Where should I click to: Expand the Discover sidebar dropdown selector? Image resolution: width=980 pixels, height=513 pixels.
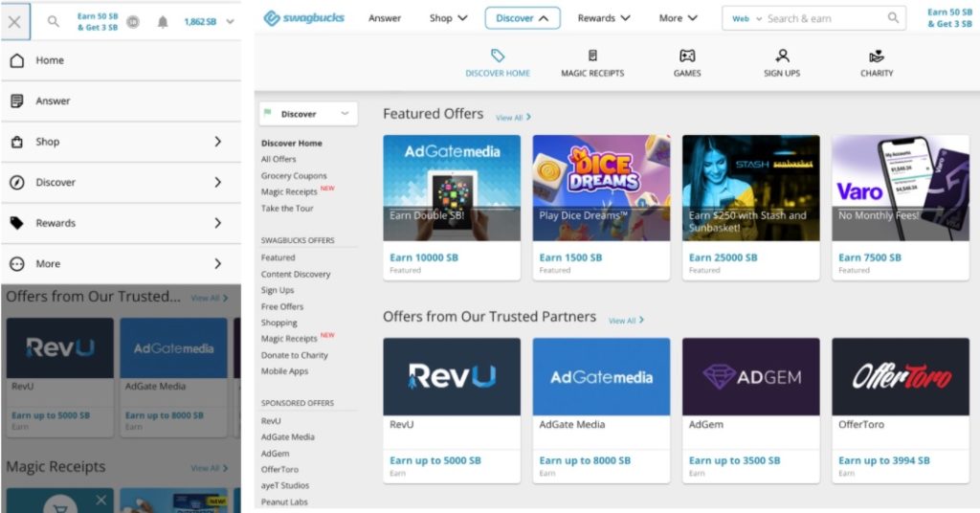[x=308, y=114]
